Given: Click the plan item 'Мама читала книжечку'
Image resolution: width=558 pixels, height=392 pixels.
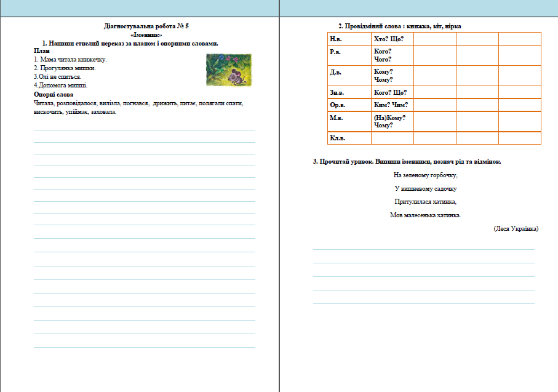Looking at the screenshot, I should (70, 60).
